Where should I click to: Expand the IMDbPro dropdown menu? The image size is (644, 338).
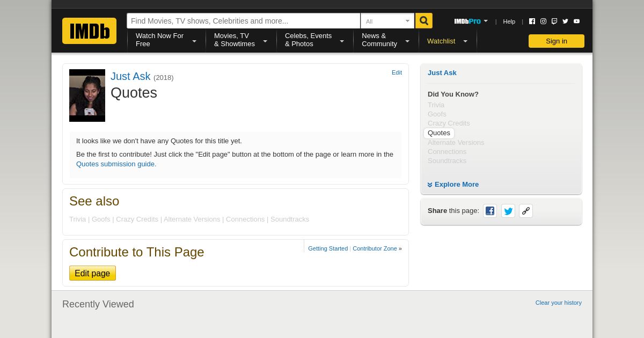pyautogui.click(x=471, y=21)
